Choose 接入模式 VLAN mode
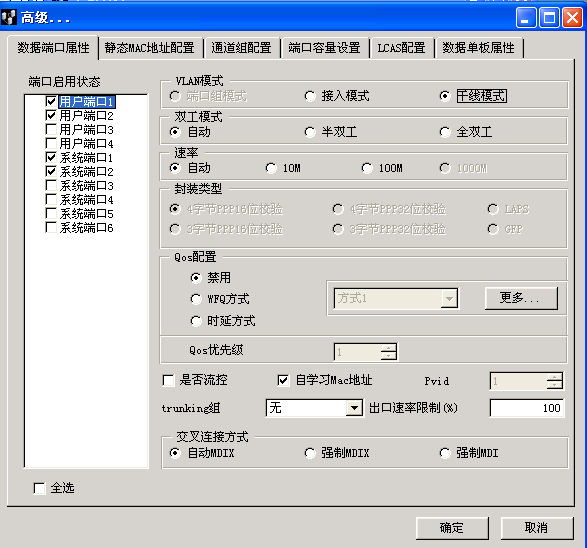 pyautogui.click(x=310, y=96)
